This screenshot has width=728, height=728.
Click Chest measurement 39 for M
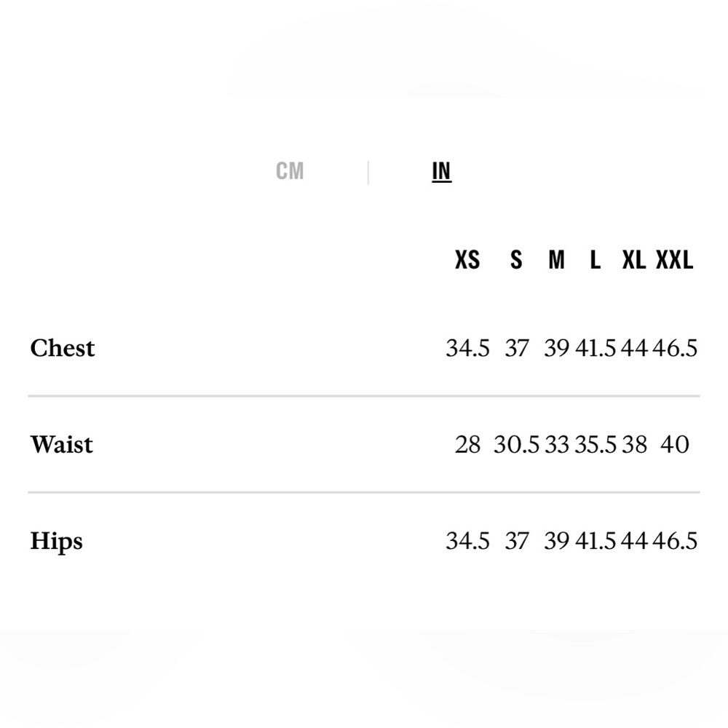556,349
